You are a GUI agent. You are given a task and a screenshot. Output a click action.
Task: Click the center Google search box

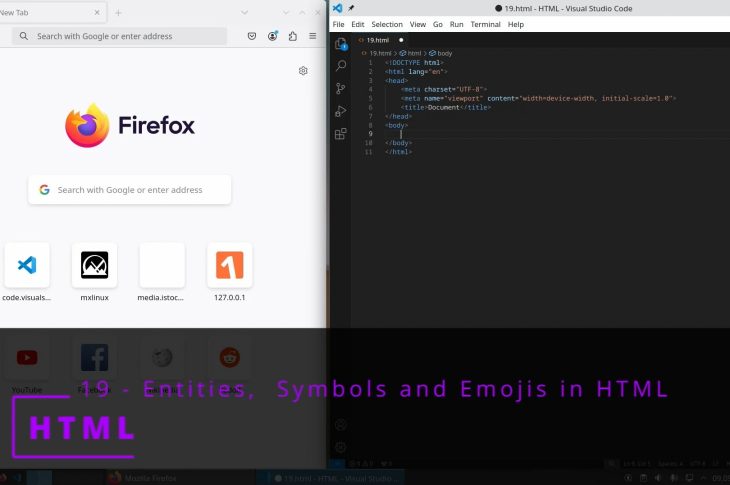point(130,190)
